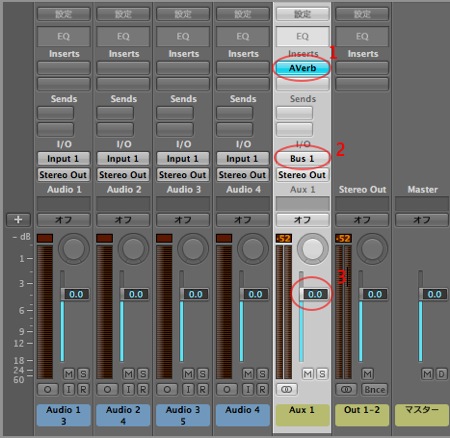Select the Audio 1 track name label

[64, 415]
